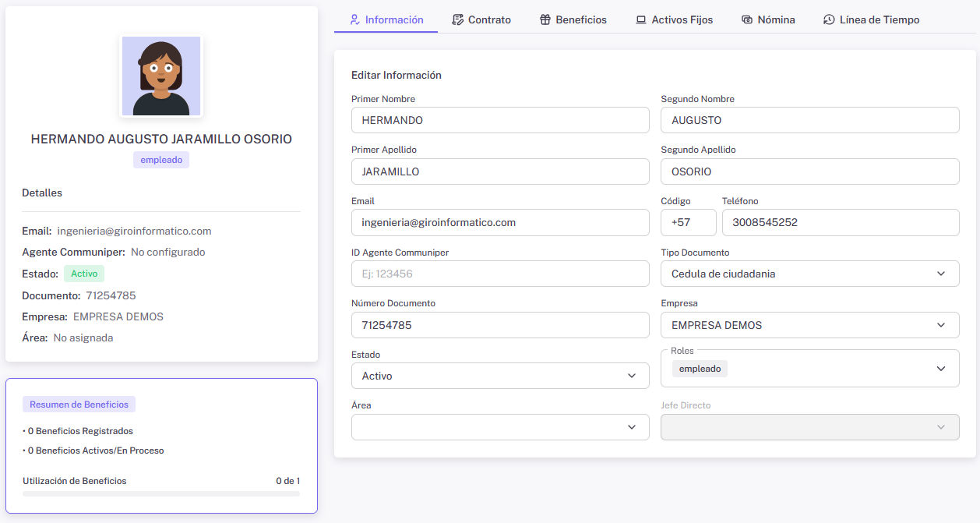The height and width of the screenshot is (523, 980).
Task: Click the person icon on Información tab
Action: click(355, 19)
